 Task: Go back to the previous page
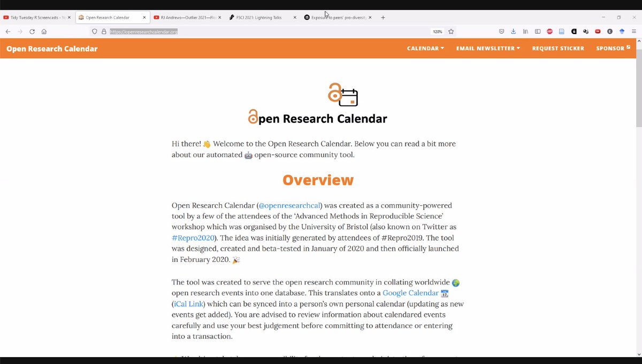point(7,32)
